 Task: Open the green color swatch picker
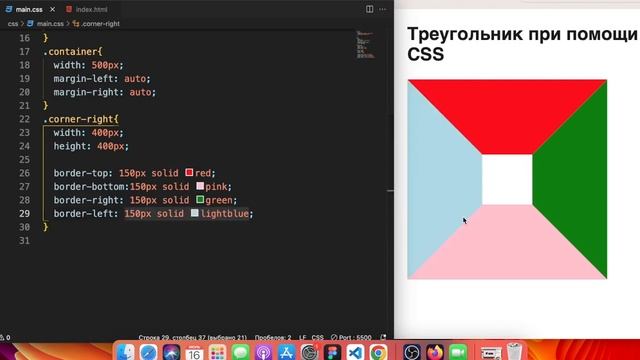(x=200, y=199)
